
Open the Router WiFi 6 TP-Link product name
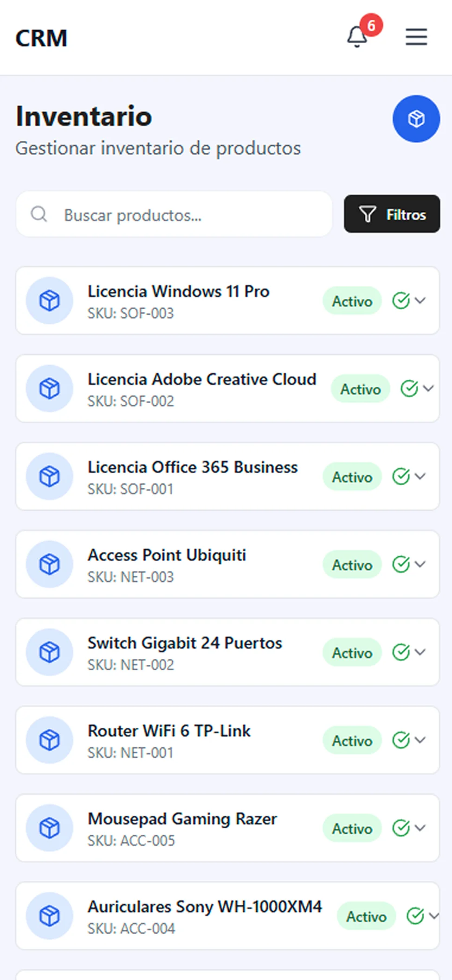pos(169,731)
